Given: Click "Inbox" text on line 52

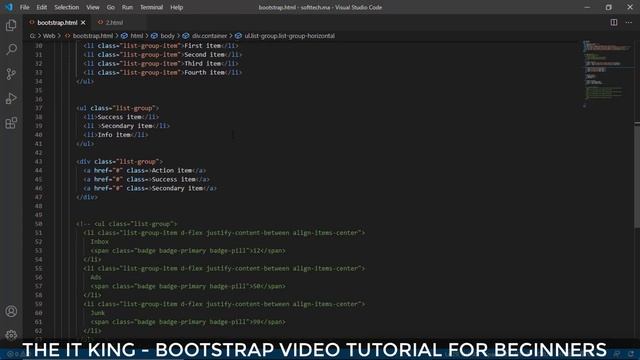Looking at the screenshot, I should pyautogui.click(x=100, y=242).
